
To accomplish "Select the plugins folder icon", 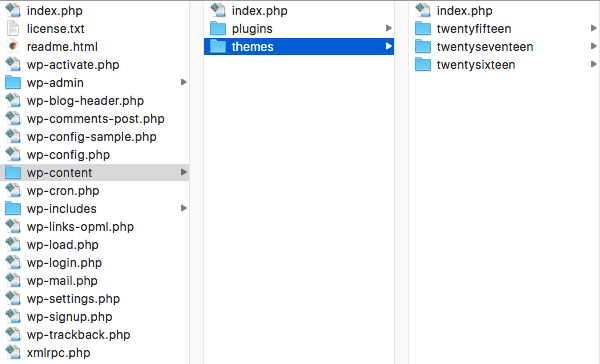I will click(218, 29).
